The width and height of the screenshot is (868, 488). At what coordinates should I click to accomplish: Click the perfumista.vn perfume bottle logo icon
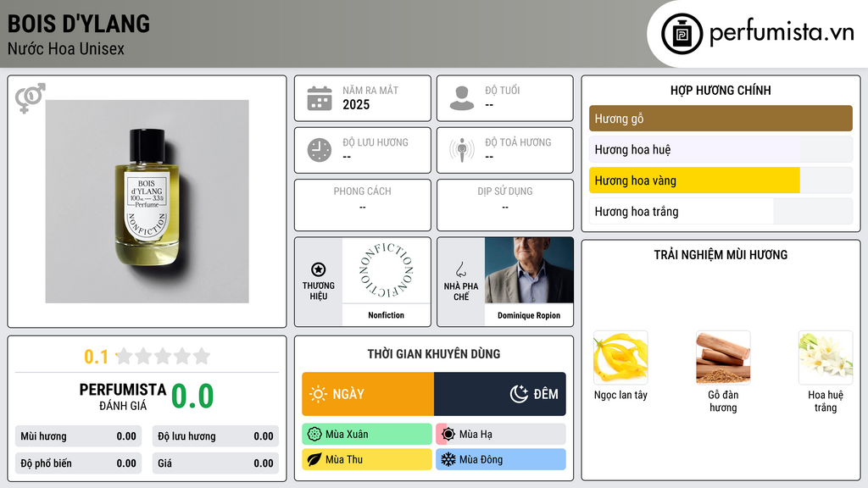[682, 34]
